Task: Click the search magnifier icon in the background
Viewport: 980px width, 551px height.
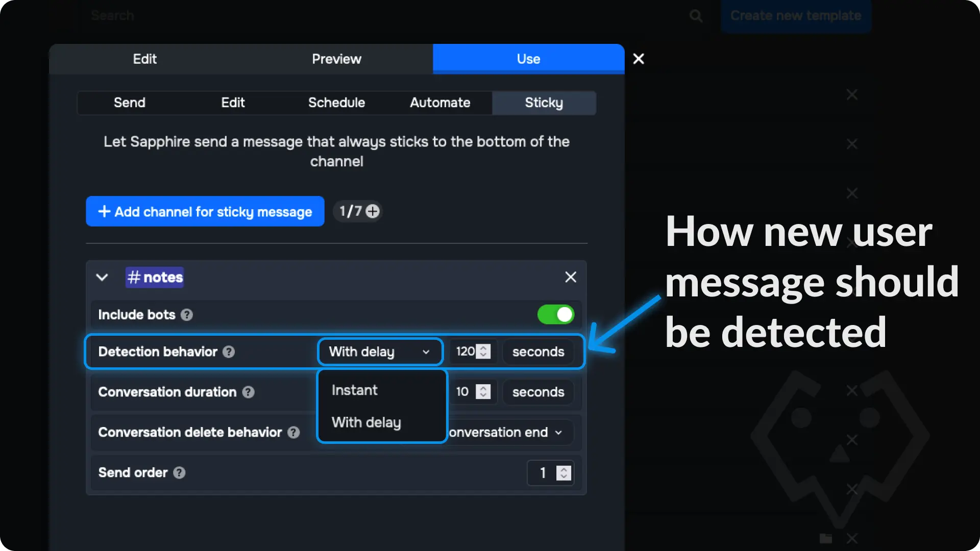Action: pos(696,16)
